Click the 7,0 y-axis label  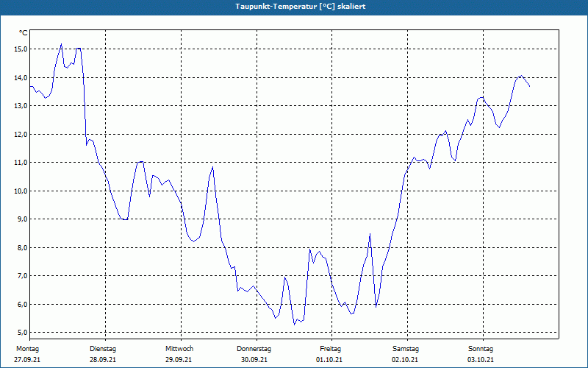[22, 276]
